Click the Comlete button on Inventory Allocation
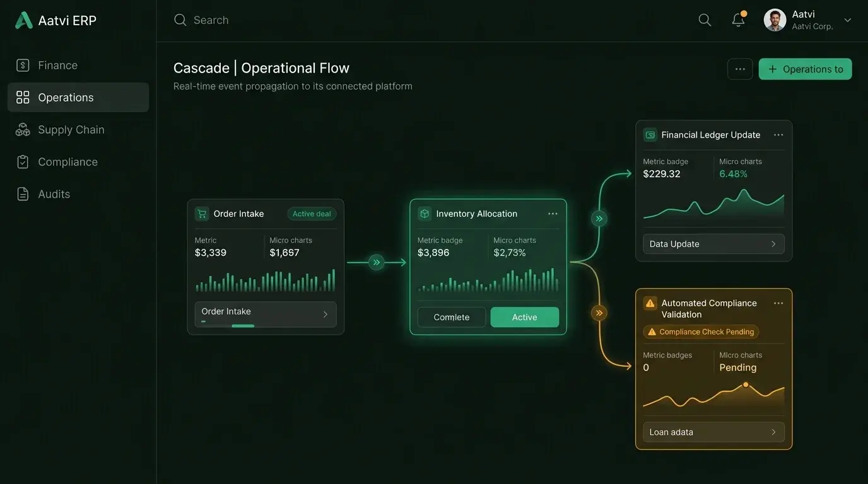This screenshot has width=868, height=484. coord(452,317)
